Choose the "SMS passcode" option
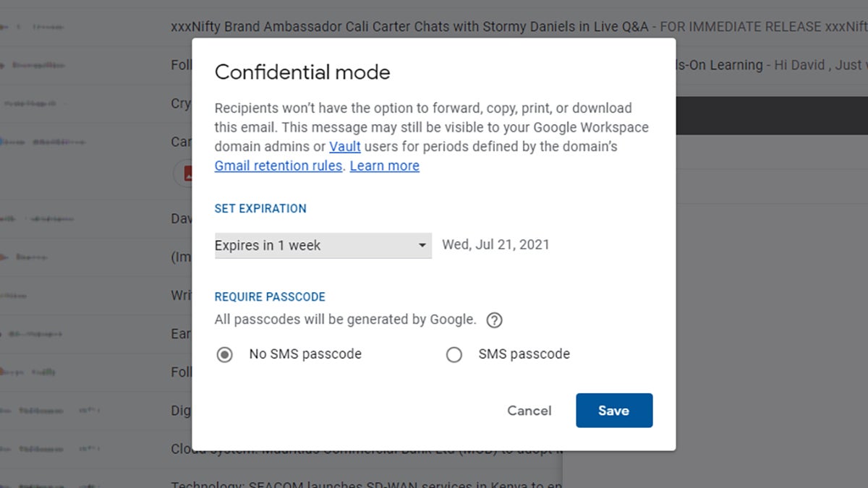The image size is (868, 488). pos(454,354)
